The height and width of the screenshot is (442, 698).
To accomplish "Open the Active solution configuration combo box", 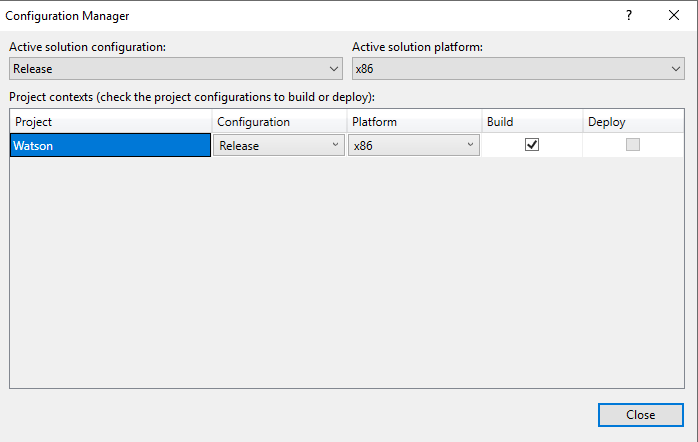I will (x=176, y=69).
